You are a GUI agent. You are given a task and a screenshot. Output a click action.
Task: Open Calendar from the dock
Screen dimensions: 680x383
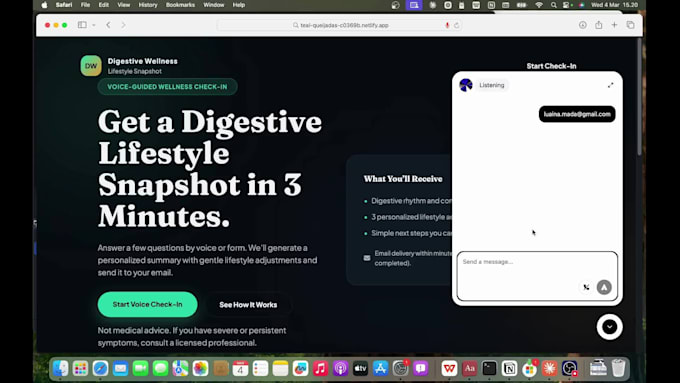240,368
